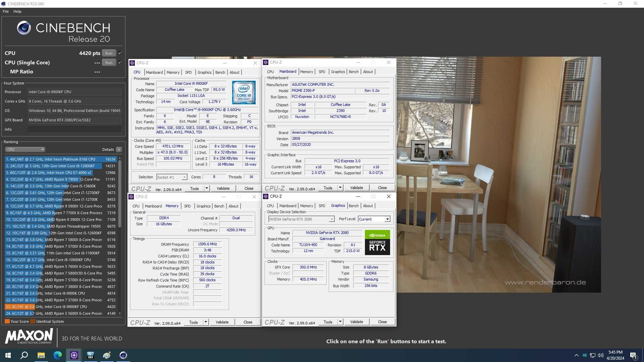Enable the MP Ratio run toggle

120,72
